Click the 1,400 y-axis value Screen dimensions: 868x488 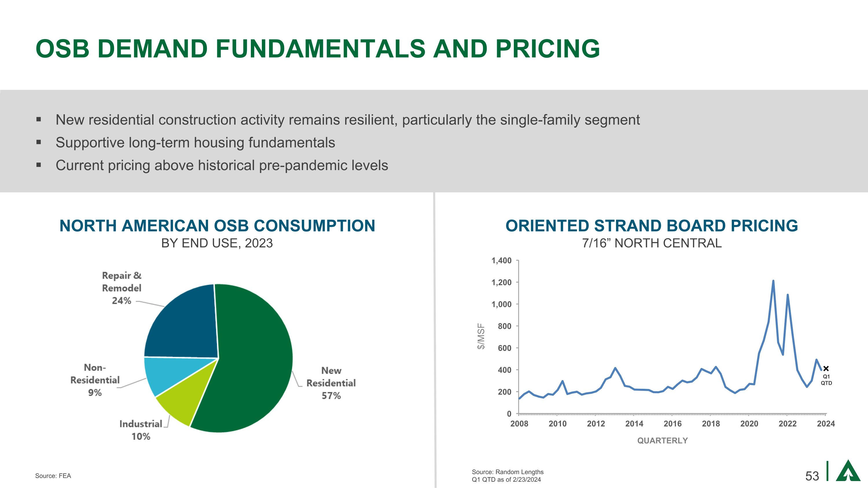coord(501,260)
